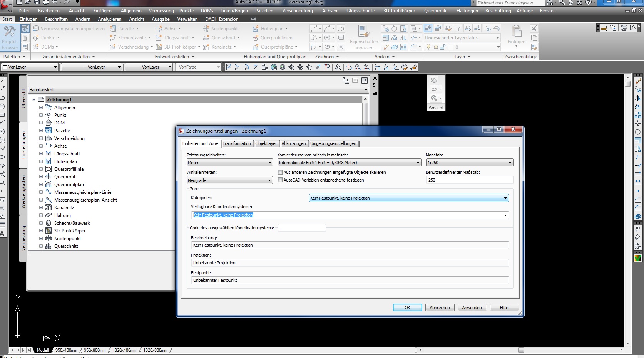The width and height of the screenshot is (644, 358).
Task: Open the Vermessung menu
Action: [x=161, y=11]
